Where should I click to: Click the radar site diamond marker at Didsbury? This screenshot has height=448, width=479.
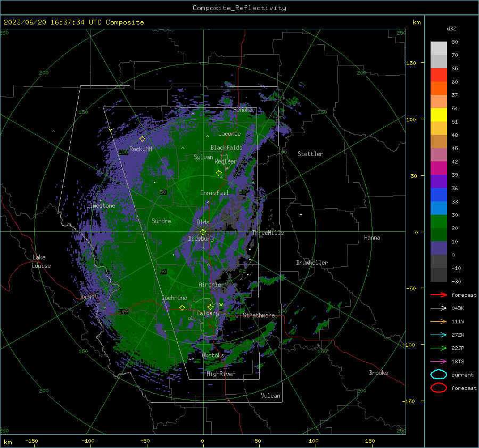click(x=203, y=232)
